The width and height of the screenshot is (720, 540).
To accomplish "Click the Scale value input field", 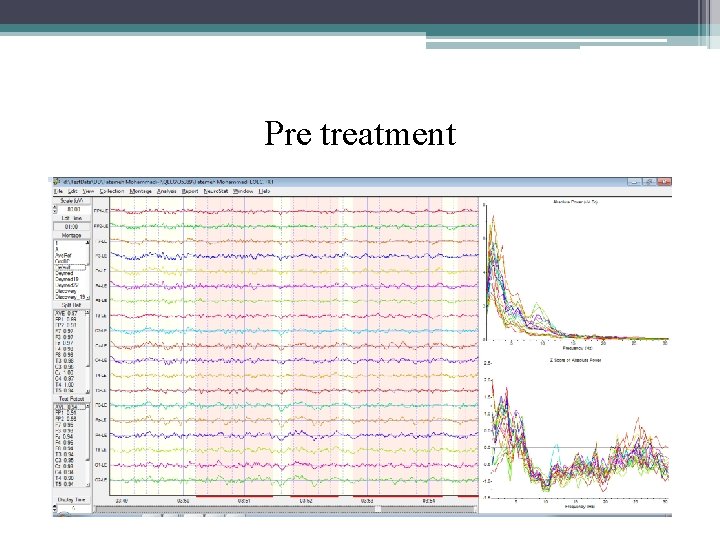I will 74,209.
